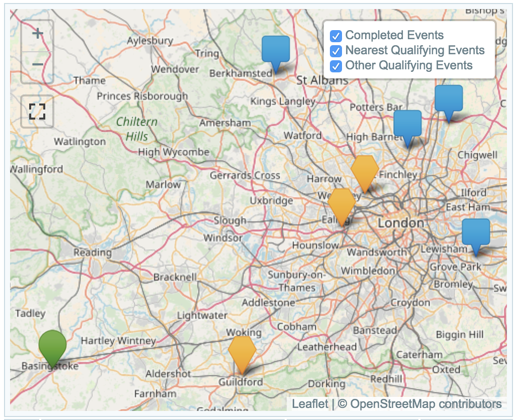Uncheck the Completed Events checkbox
Viewport: 516px width, 420px height.
point(336,36)
